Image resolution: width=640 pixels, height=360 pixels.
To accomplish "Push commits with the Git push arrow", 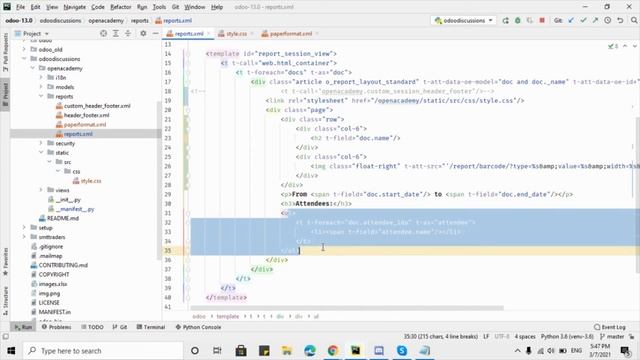I will [595, 20].
